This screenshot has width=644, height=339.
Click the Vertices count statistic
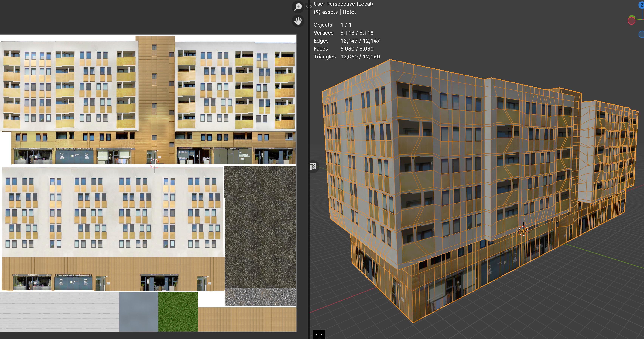point(357,33)
